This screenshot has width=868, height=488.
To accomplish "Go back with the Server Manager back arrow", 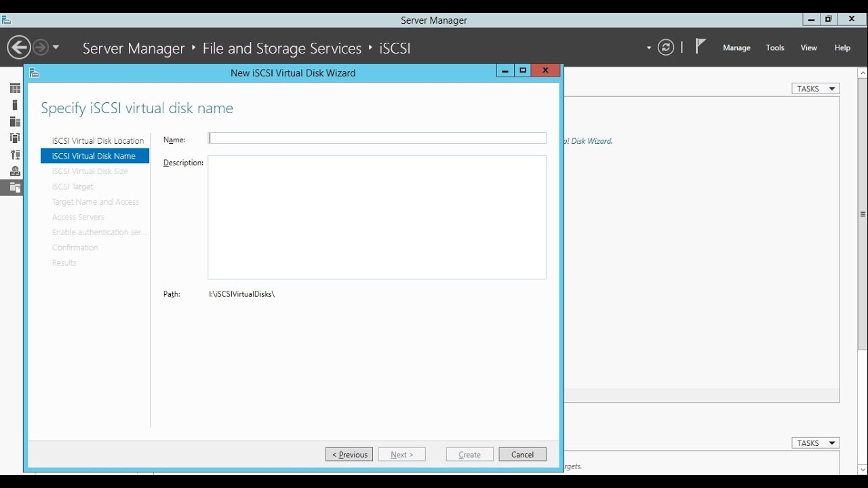I will tap(19, 47).
